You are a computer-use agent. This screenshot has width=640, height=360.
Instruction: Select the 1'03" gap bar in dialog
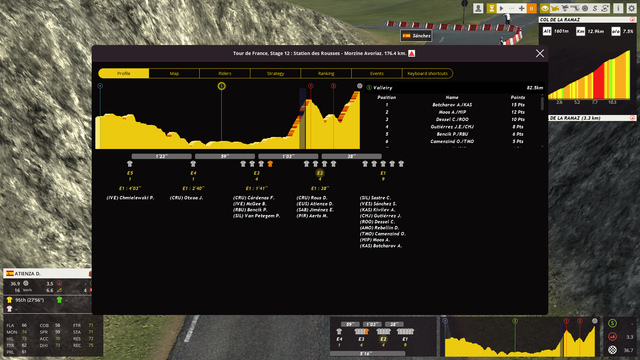[x=288, y=156]
